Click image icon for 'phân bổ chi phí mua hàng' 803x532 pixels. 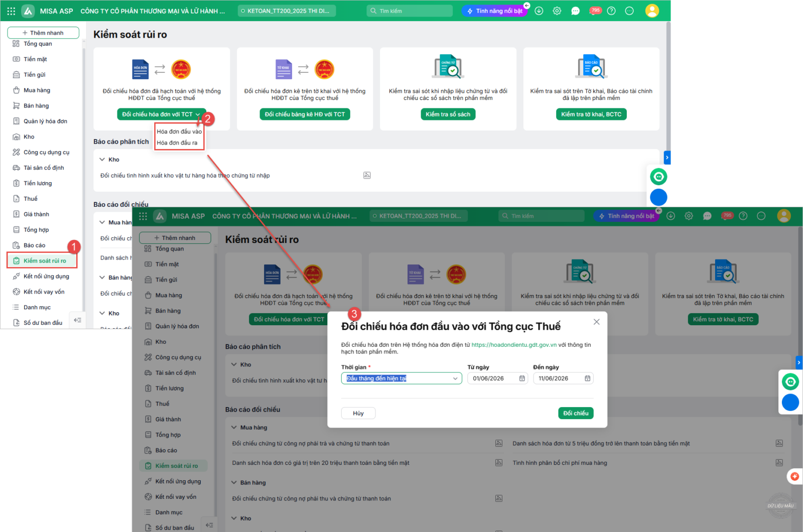[779, 463]
